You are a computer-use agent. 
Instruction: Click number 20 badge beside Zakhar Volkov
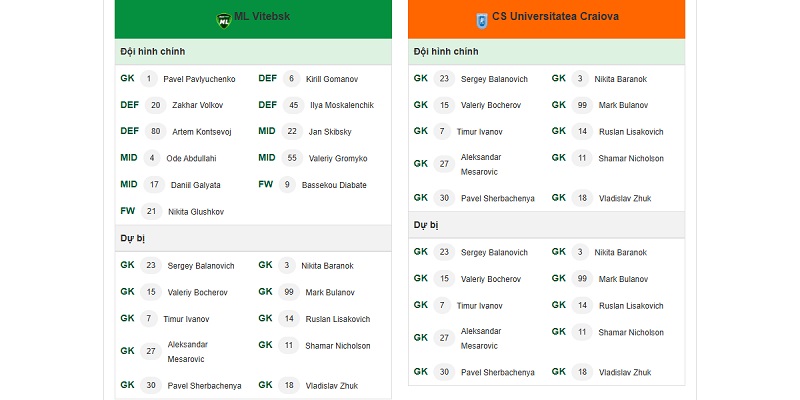[156, 105]
